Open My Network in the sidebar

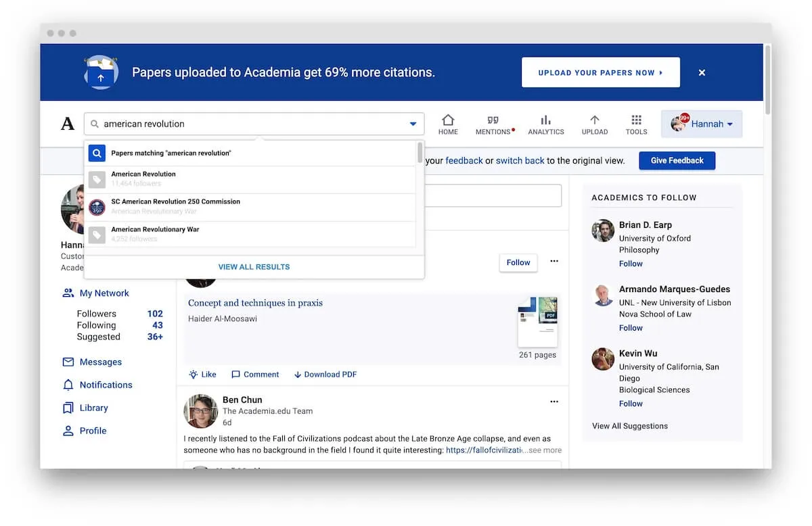click(95, 293)
